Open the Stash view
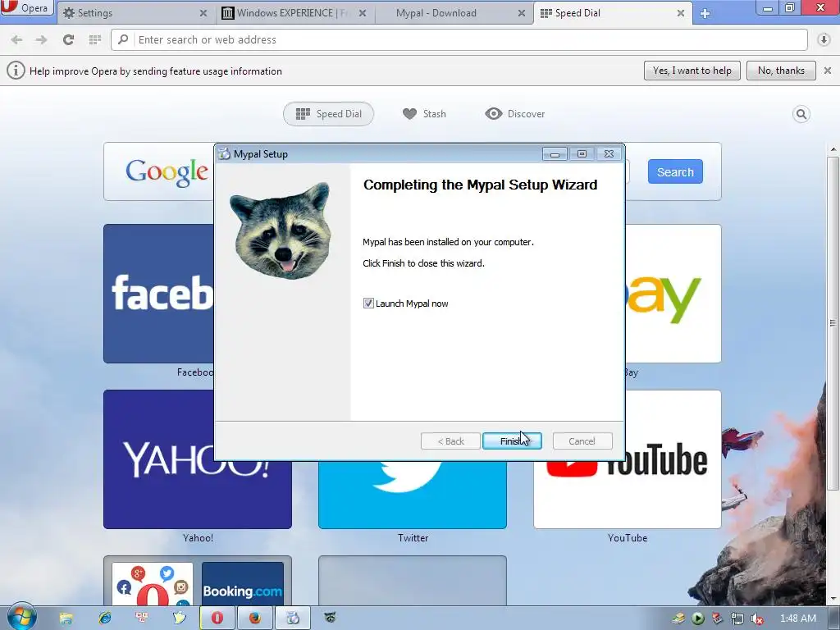 pos(424,113)
